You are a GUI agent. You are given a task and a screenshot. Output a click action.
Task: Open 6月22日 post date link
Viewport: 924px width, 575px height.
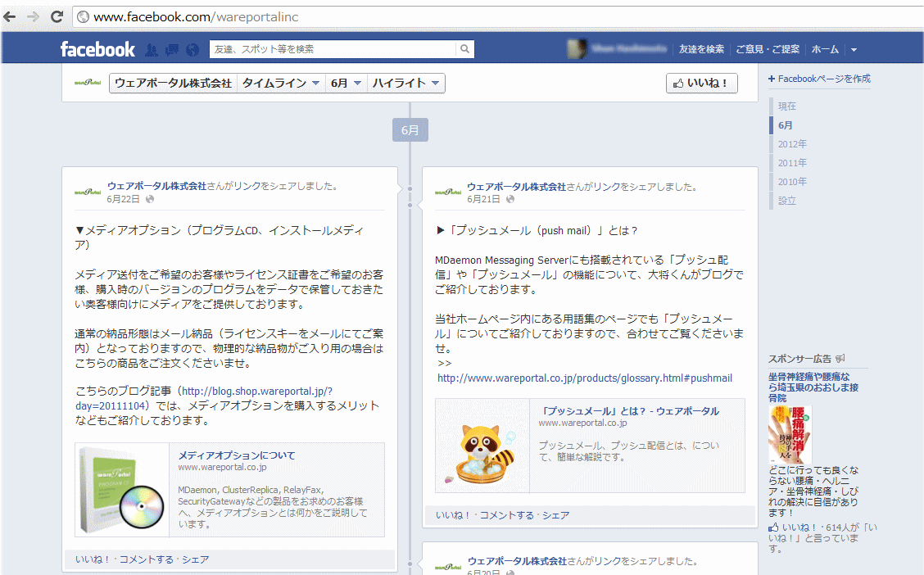pos(123,199)
